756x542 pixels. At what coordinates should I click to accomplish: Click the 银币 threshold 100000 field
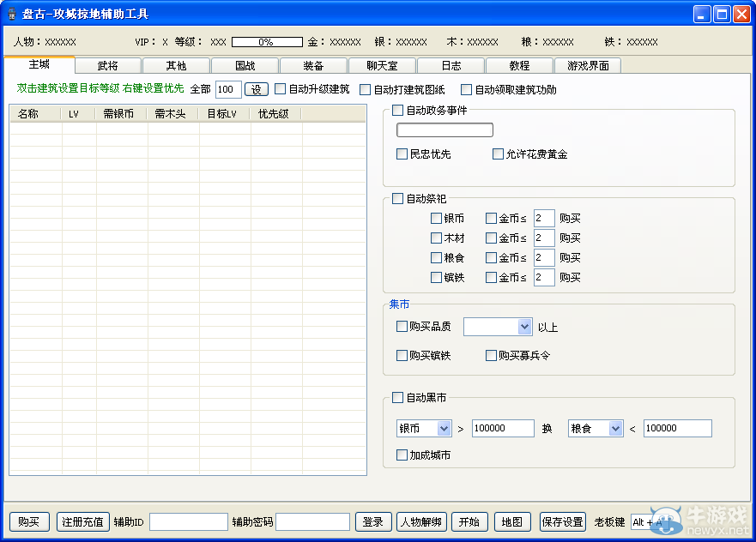pos(503,428)
